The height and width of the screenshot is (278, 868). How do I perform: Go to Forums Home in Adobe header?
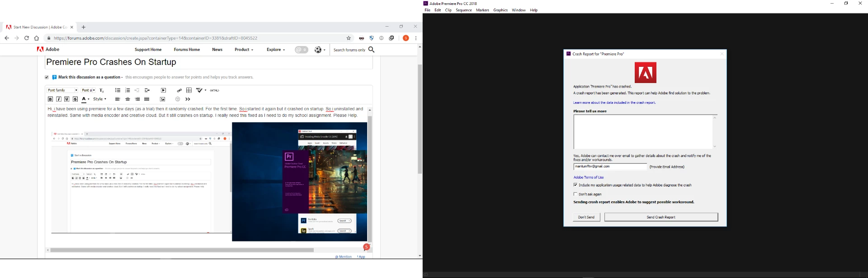(187, 50)
